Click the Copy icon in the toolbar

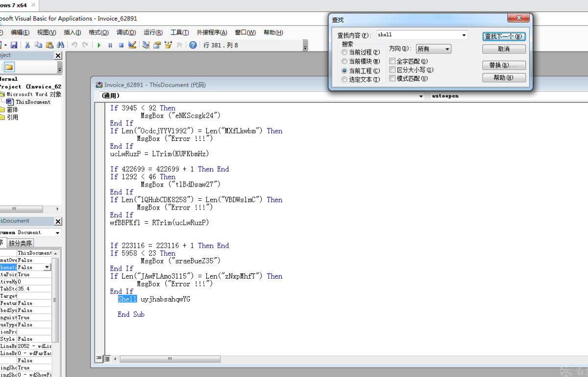pyautogui.click(x=38, y=45)
